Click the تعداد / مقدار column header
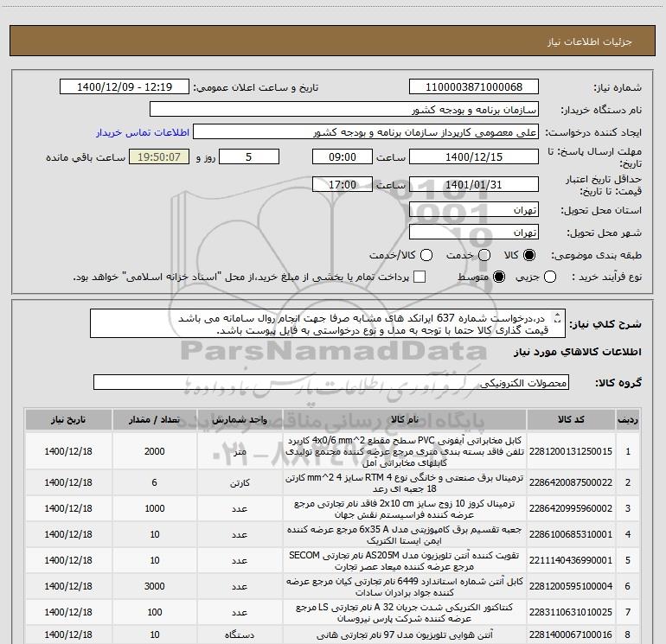The height and width of the screenshot is (644, 666). [x=154, y=420]
